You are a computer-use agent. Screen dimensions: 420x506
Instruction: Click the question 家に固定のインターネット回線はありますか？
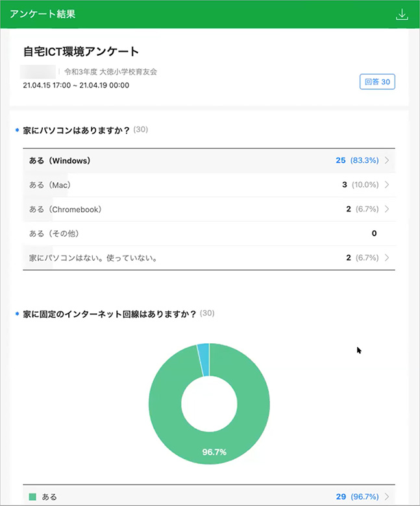click(110, 313)
